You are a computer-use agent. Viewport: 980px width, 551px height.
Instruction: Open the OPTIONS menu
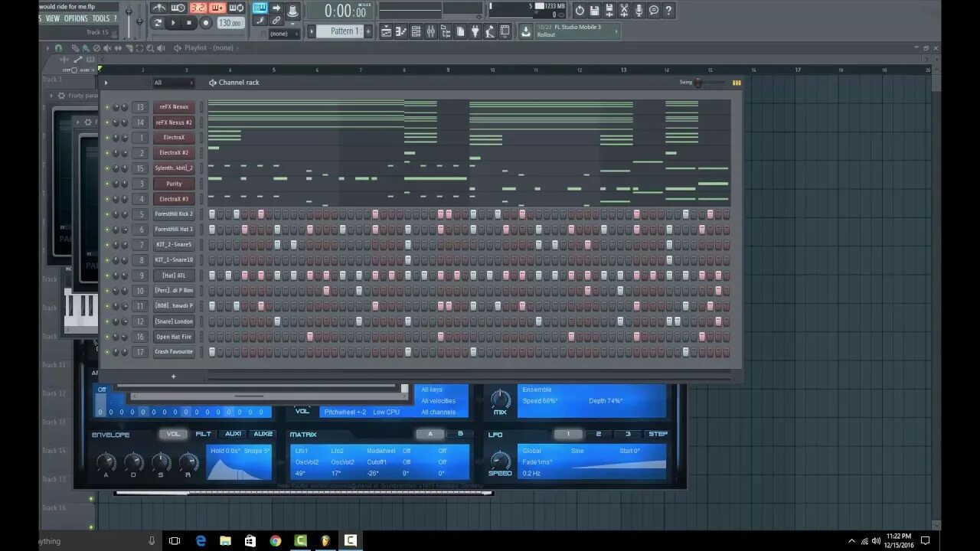(76, 18)
